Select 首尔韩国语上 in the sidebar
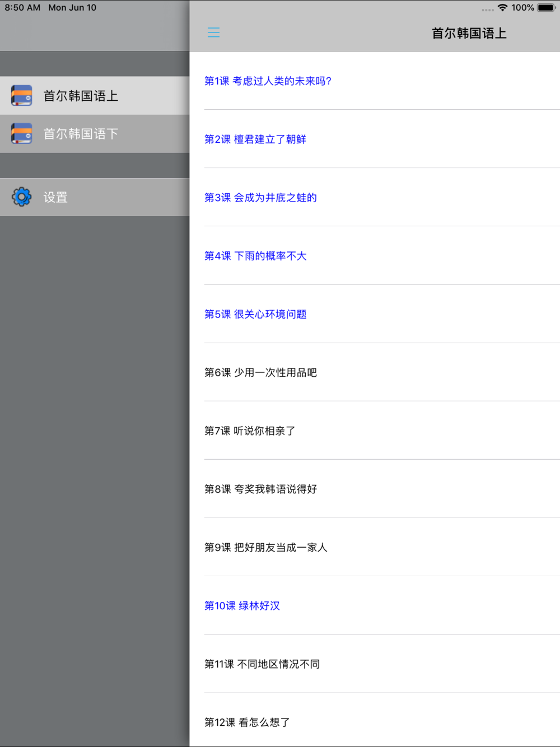The width and height of the screenshot is (560, 747). [95, 96]
